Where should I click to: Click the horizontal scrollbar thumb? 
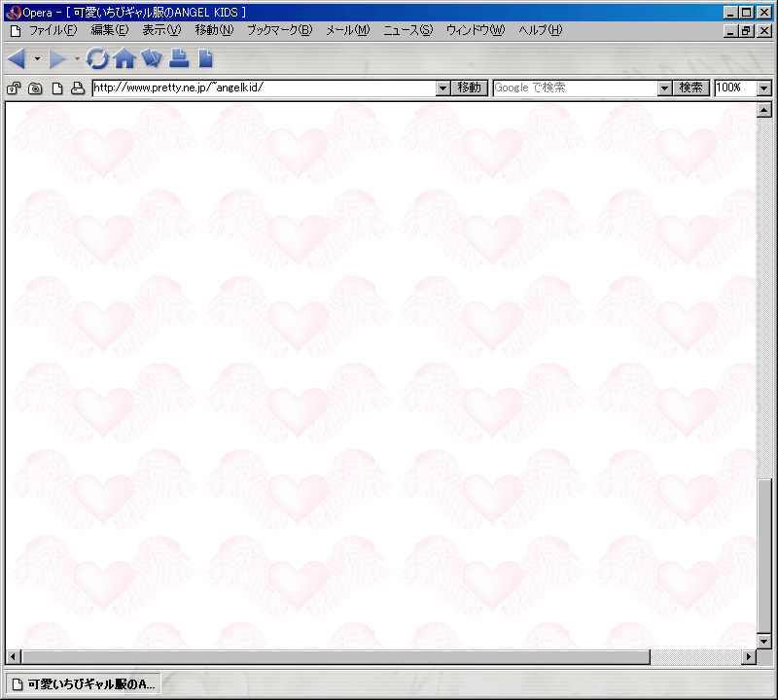tap(336, 657)
